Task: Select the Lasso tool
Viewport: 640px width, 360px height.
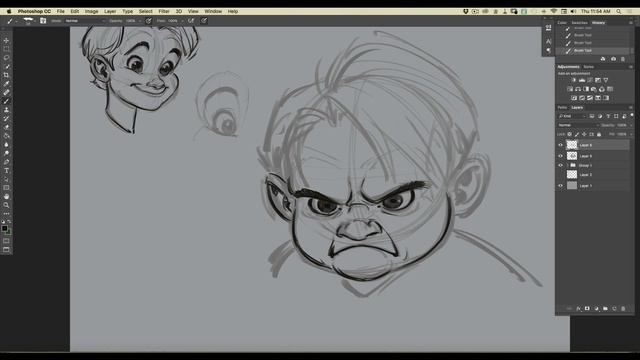Action: [6, 58]
